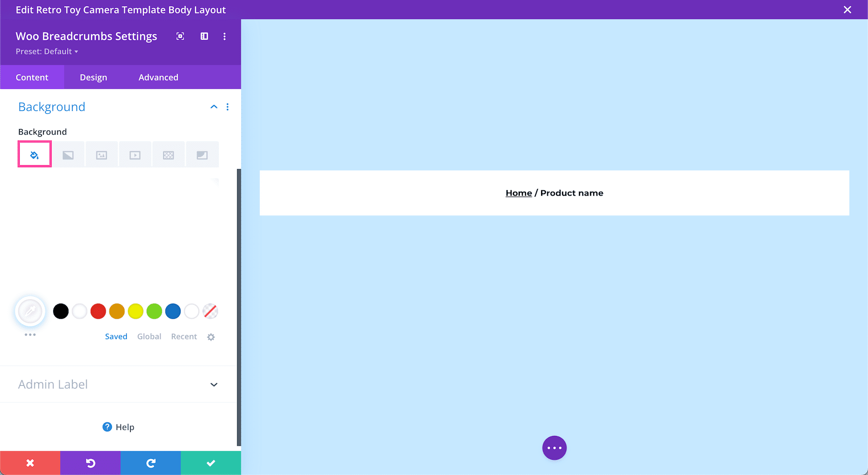Select the transparent color swatch
Viewport: 868px width, 475px height.
pyautogui.click(x=210, y=311)
